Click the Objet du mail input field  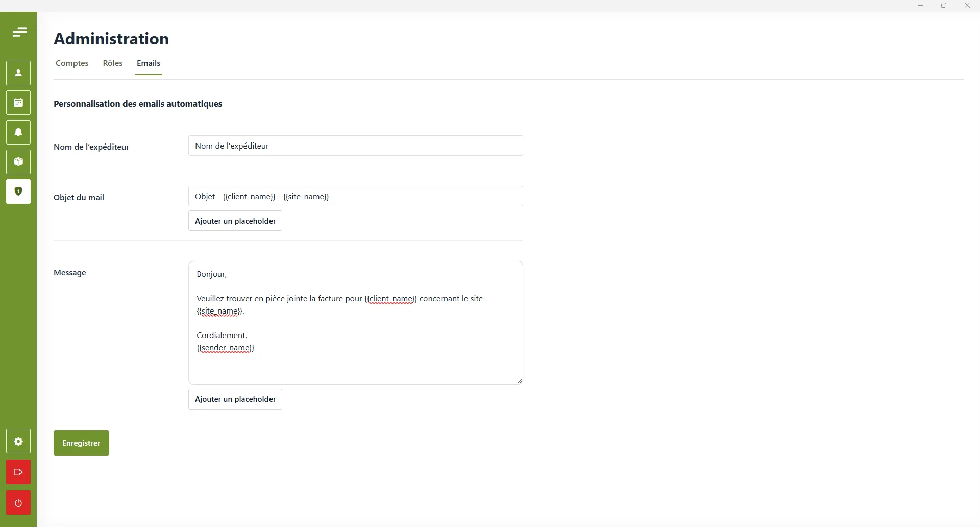(x=355, y=196)
